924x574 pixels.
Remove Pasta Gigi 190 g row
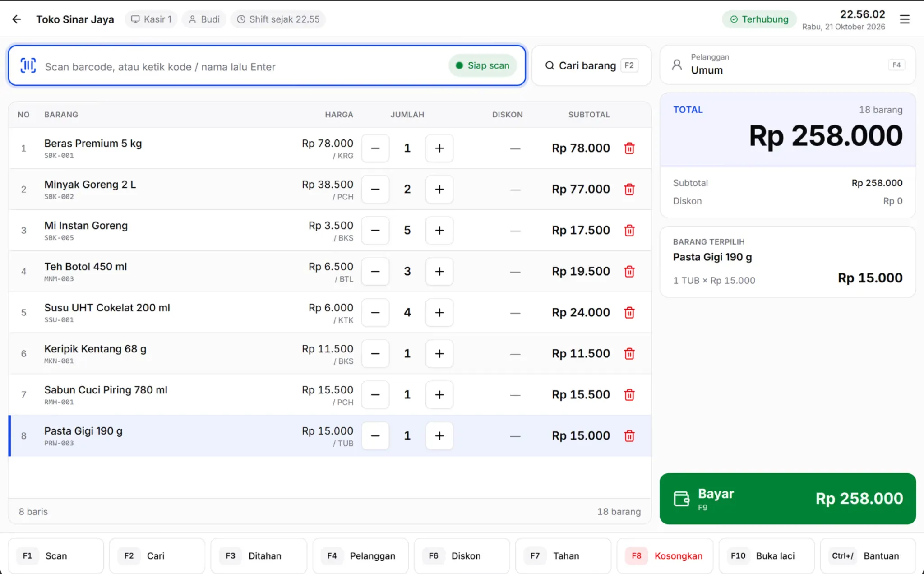[x=629, y=435]
